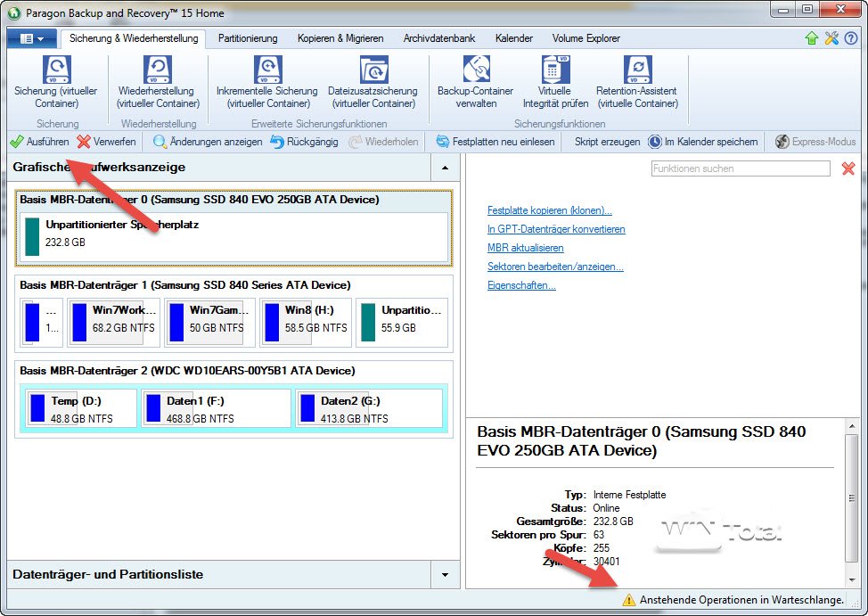Image resolution: width=868 pixels, height=616 pixels.
Task: Select Win7Work 68.2 GB NTFS partition
Action: point(113,323)
